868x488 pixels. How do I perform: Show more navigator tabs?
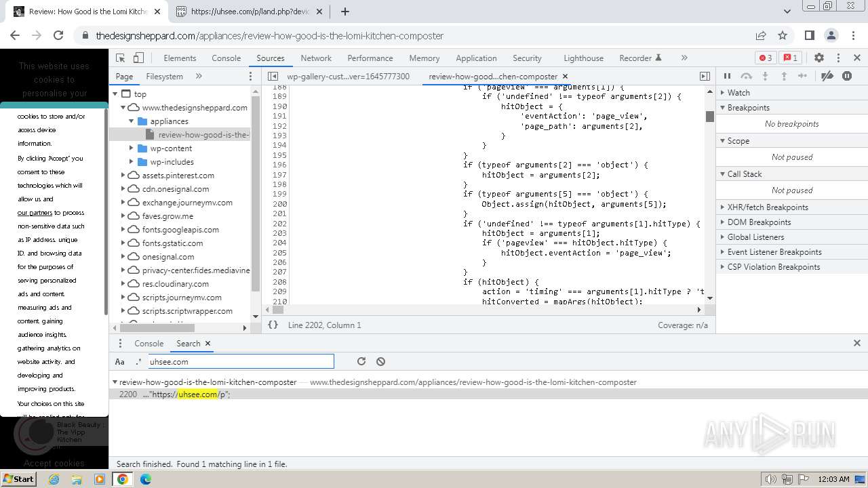tap(199, 77)
